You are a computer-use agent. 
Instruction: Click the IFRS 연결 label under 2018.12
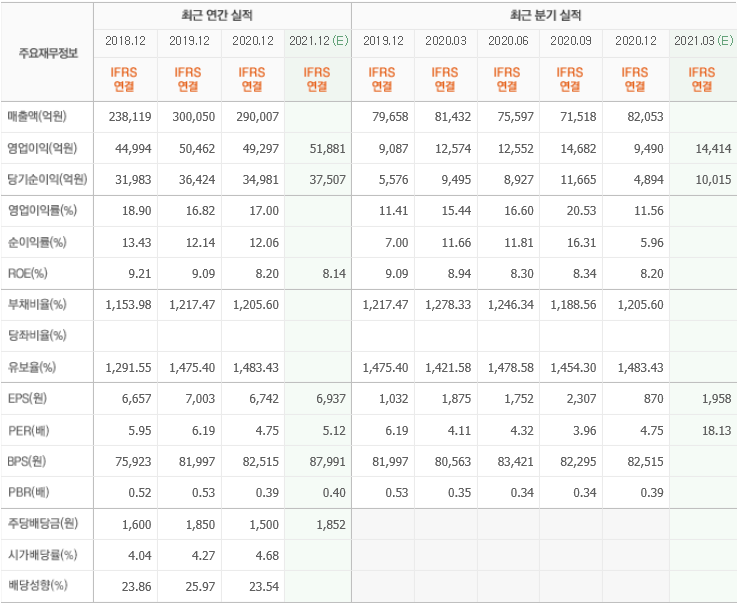[124, 79]
